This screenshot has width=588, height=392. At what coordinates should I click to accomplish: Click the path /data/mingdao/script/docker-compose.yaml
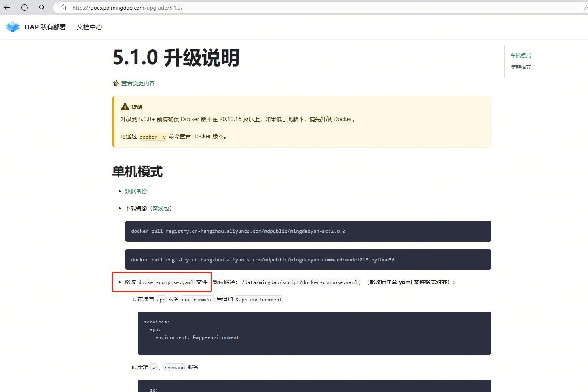click(x=300, y=282)
